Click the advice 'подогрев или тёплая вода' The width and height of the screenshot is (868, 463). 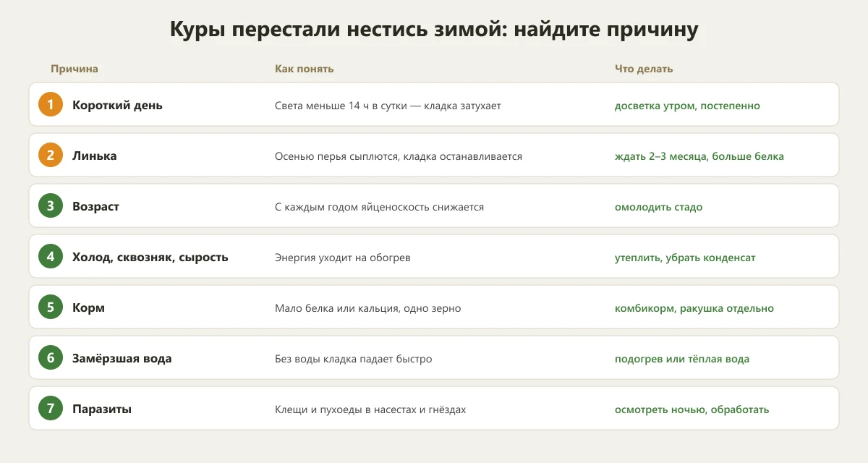point(682,359)
